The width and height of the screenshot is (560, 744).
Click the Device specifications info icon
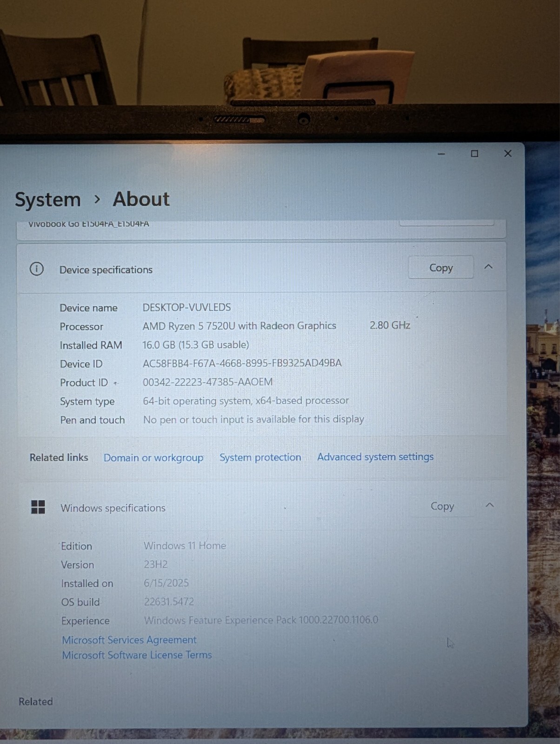pyautogui.click(x=37, y=269)
